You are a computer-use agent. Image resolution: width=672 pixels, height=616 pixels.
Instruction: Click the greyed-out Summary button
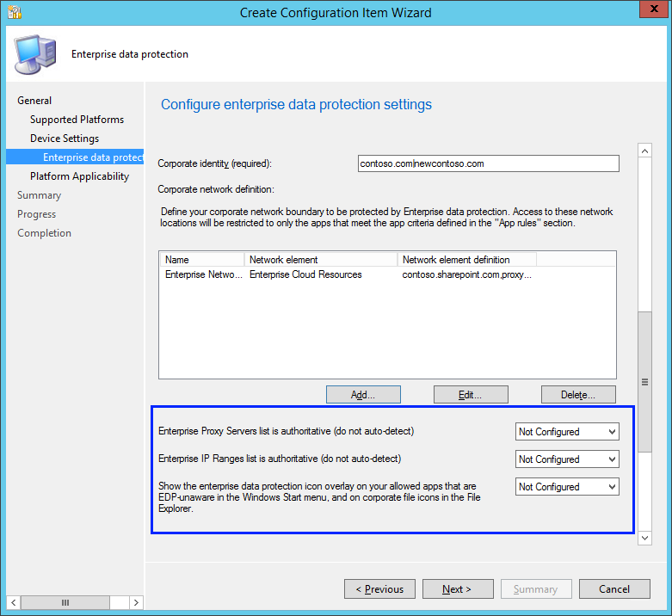click(x=536, y=589)
